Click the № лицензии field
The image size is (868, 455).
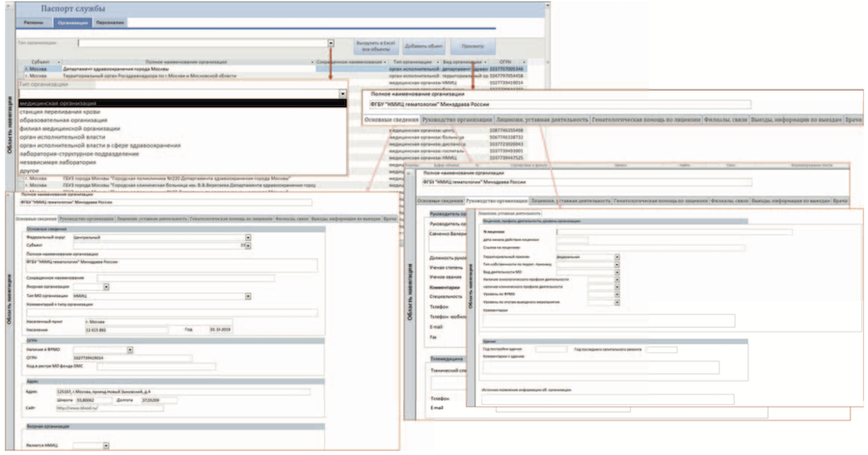(x=674, y=232)
